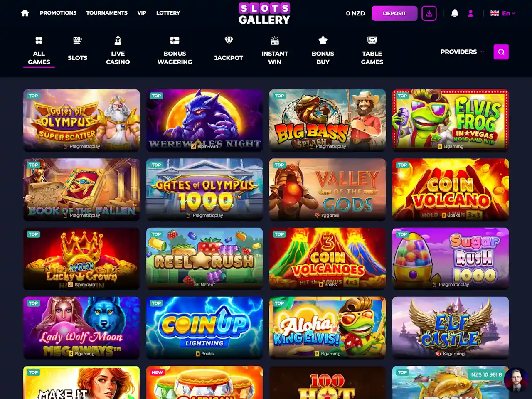Open the language selector En
The image size is (532, 399).
coord(503,13)
